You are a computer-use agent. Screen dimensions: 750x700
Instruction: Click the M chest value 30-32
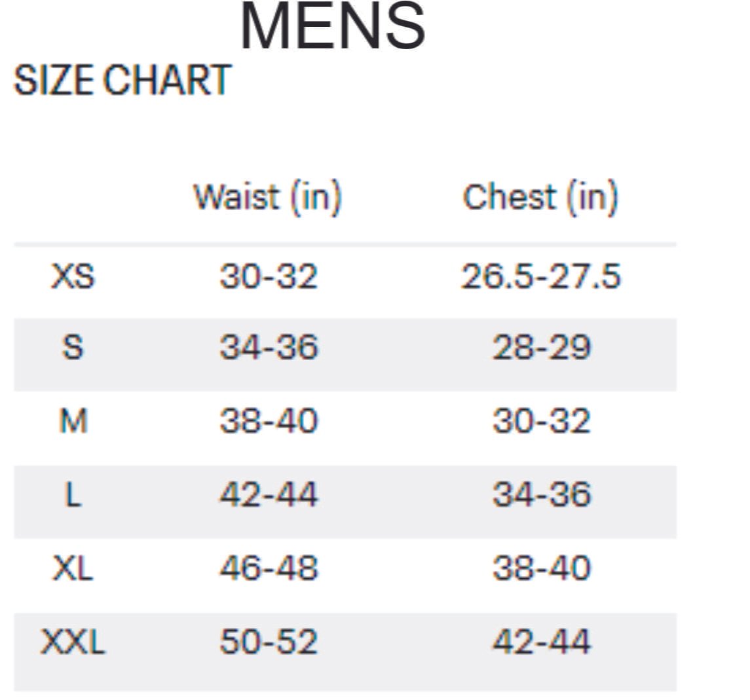pos(542,421)
